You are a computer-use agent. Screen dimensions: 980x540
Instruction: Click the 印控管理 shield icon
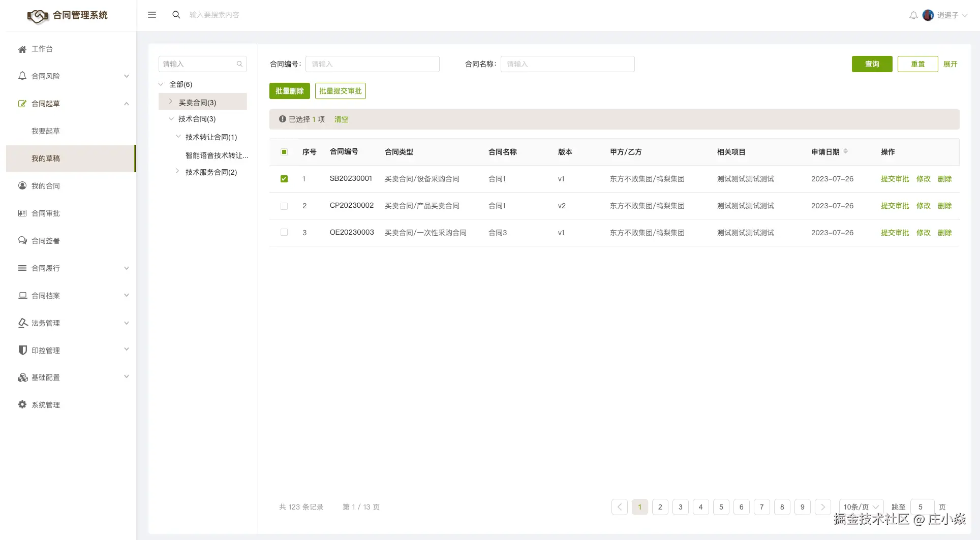coord(22,351)
